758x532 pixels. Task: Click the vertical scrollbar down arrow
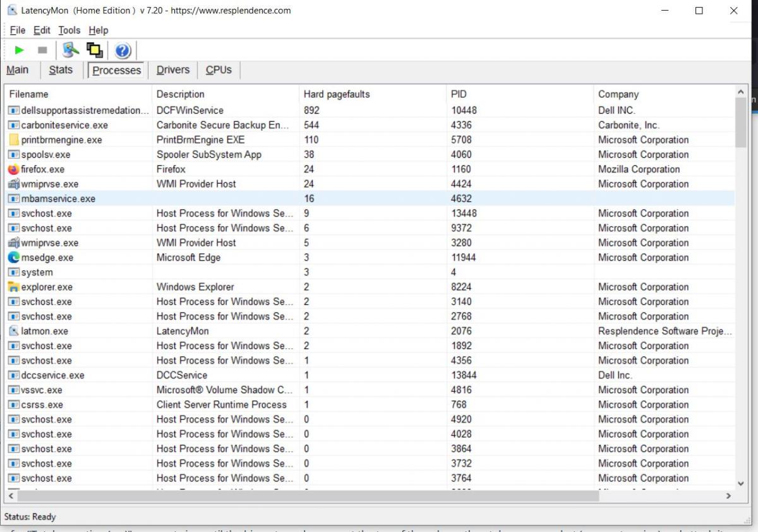741,484
